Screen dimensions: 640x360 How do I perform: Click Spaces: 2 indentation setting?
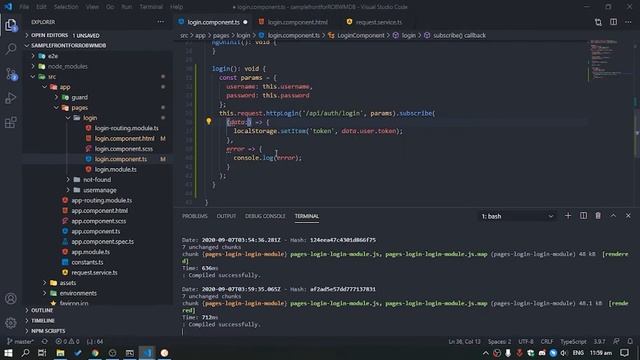(499, 341)
